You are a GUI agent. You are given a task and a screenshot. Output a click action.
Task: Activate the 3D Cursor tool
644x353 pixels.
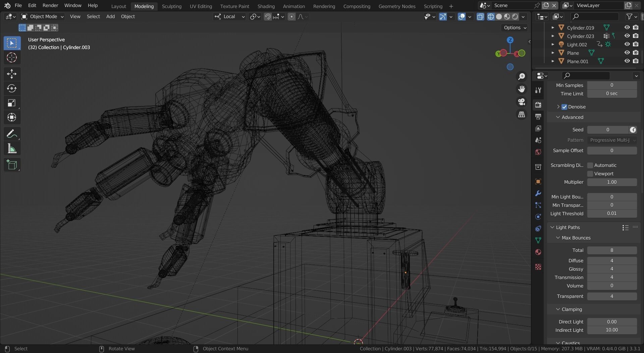[12, 57]
